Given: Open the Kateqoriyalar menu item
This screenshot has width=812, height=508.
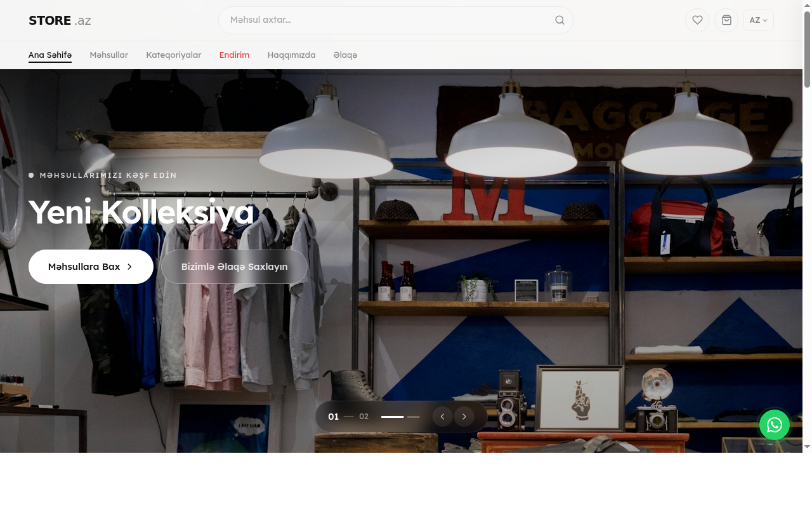Looking at the screenshot, I should [173, 55].
